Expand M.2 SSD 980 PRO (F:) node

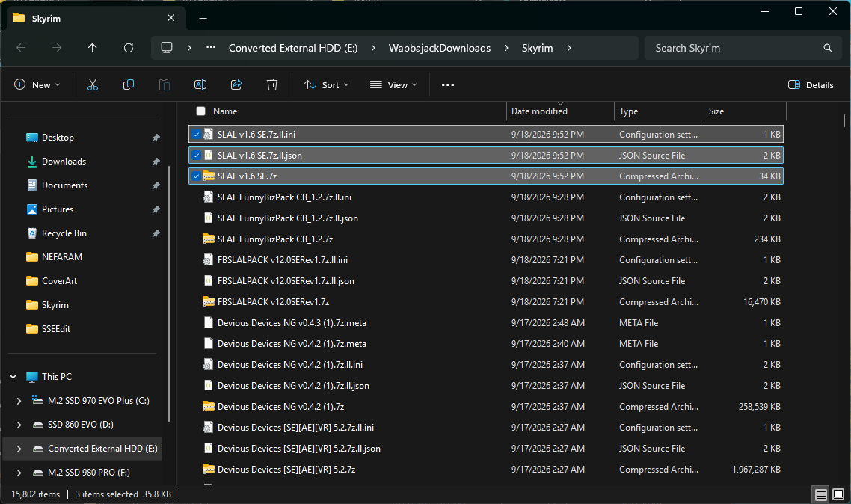point(19,473)
